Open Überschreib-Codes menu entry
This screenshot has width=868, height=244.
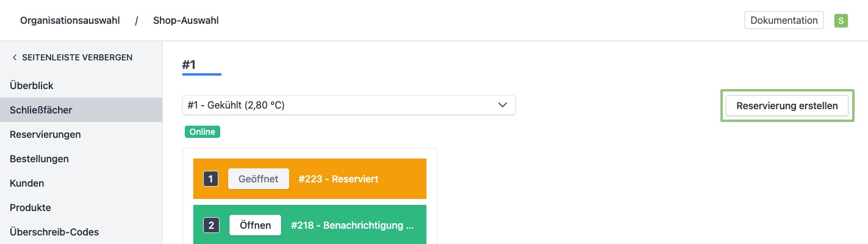[54, 232]
